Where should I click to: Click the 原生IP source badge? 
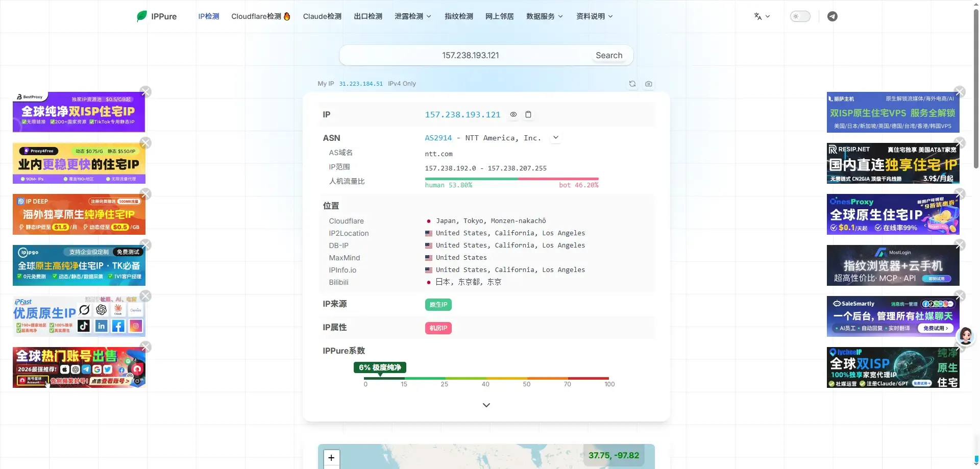[438, 305]
